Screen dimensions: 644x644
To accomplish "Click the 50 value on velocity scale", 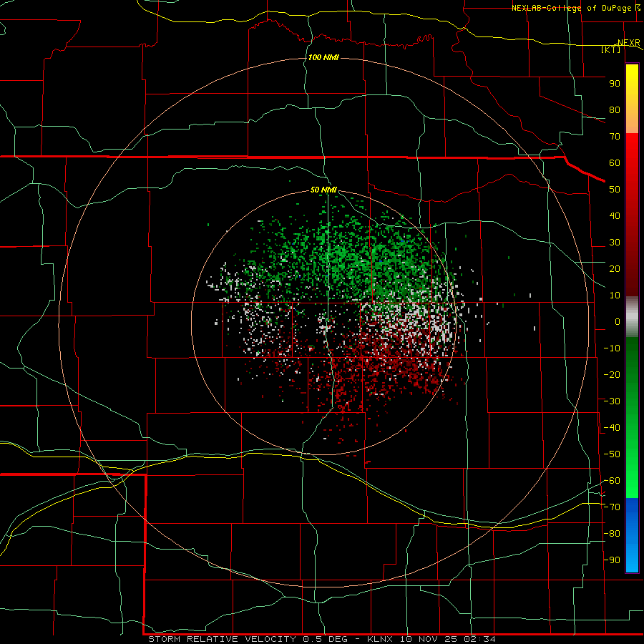I will [x=615, y=190].
